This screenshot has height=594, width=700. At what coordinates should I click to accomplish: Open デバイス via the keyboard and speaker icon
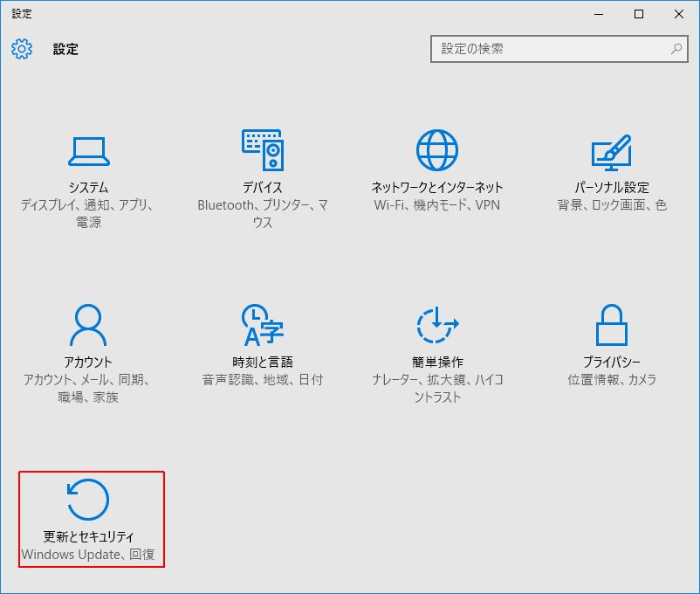262,151
